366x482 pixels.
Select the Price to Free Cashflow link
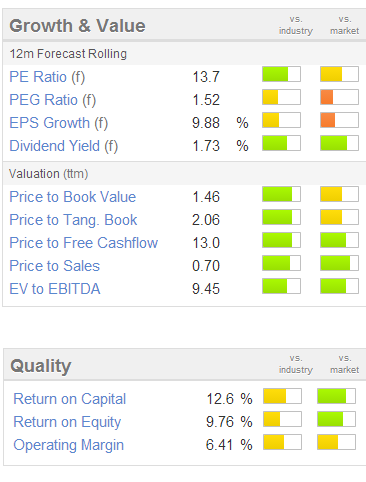tap(84, 243)
